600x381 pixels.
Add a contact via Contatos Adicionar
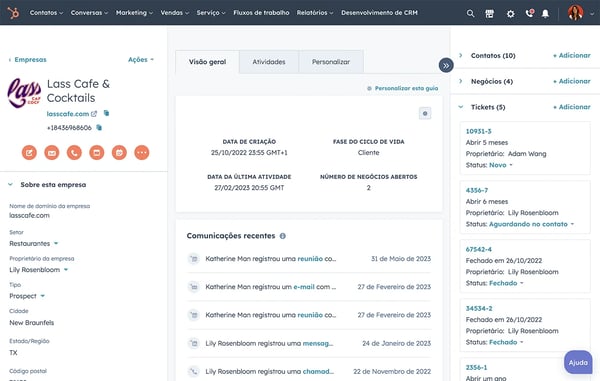tap(572, 55)
